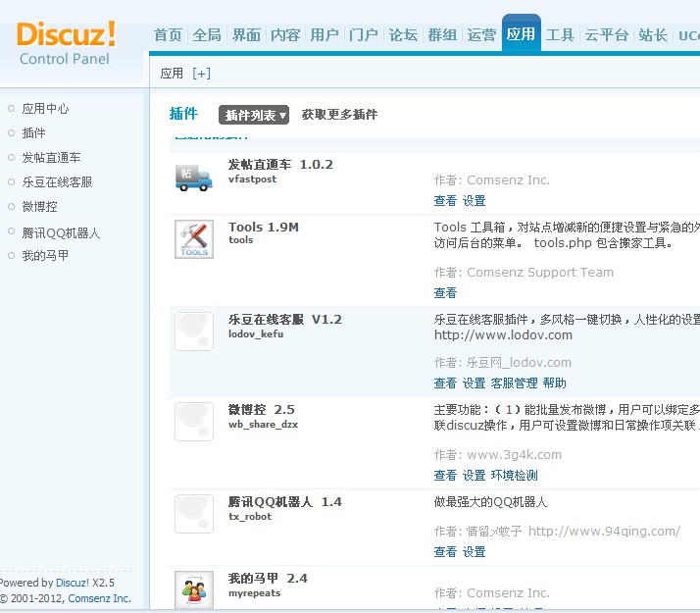Click 查看 for 乐豆在线客服 plugin
700x613 pixels.
tap(445, 383)
